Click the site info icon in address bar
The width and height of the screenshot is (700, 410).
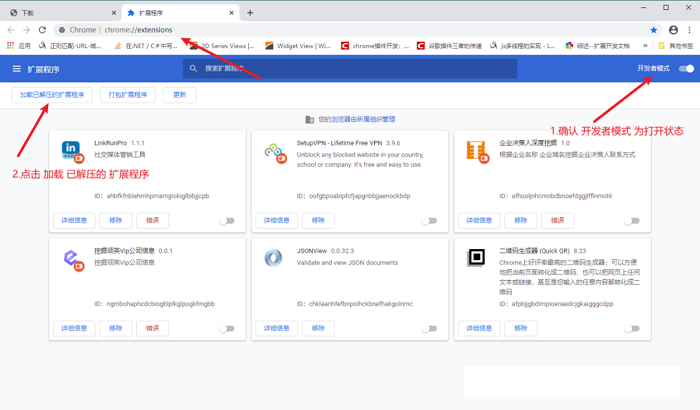tap(62, 30)
